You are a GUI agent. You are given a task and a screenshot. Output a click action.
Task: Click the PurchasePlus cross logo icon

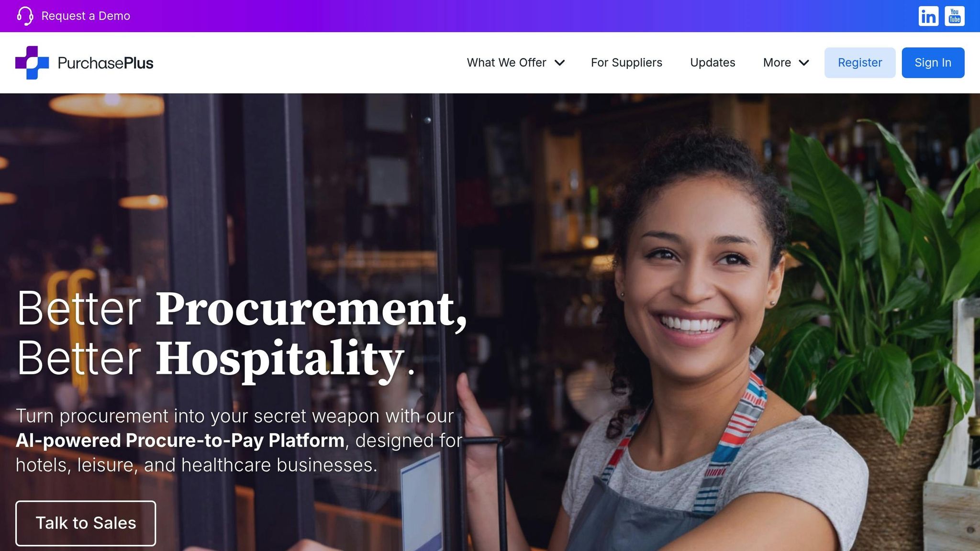[32, 63]
